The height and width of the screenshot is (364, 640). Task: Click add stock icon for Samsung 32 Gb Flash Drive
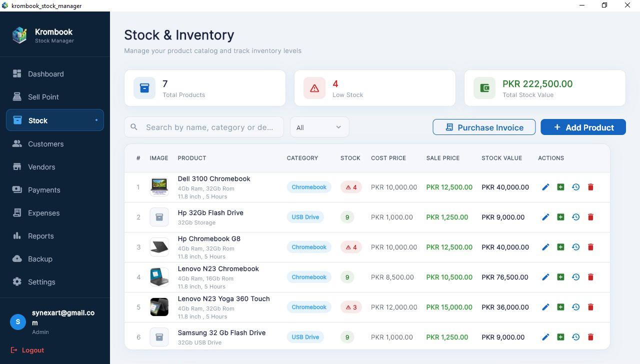(560, 337)
